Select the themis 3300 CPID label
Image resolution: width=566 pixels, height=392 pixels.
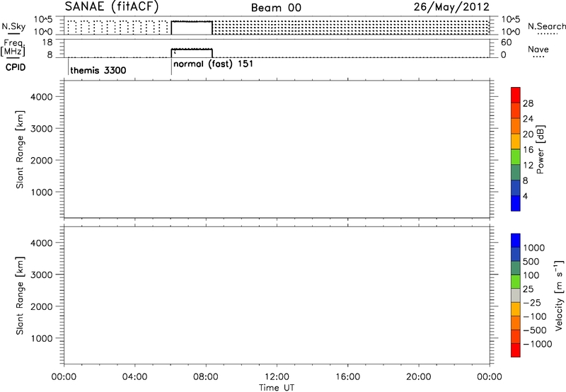point(98,70)
